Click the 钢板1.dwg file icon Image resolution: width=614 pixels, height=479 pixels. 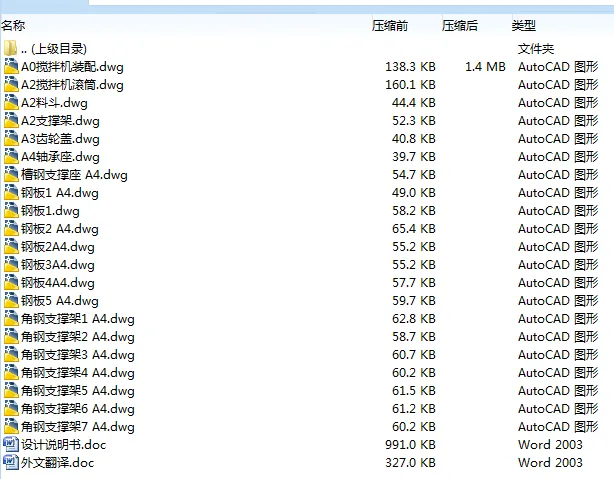(x=11, y=211)
